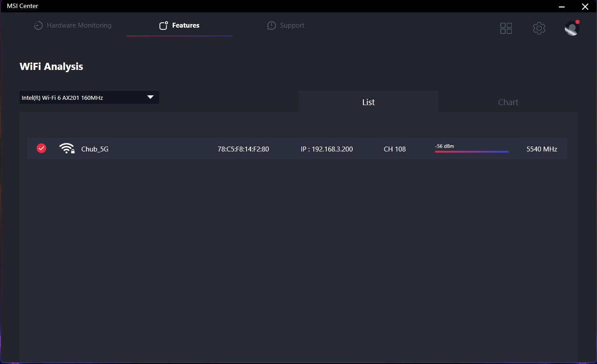This screenshot has height=364, width=597.
Task: Click the IP 192.168.3.200 text
Action: pyautogui.click(x=327, y=149)
